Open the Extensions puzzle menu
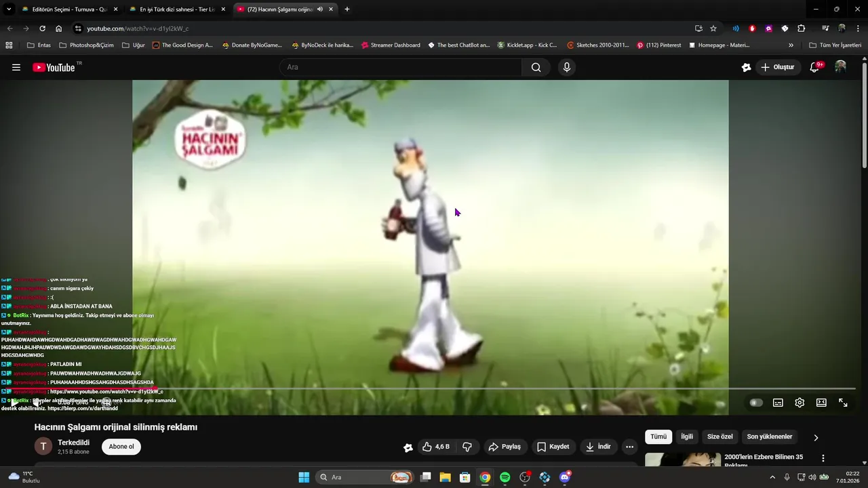 [801, 28]
